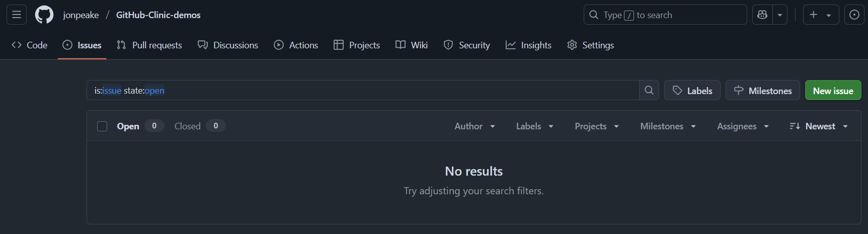Open Copilot chat icon

762,15
